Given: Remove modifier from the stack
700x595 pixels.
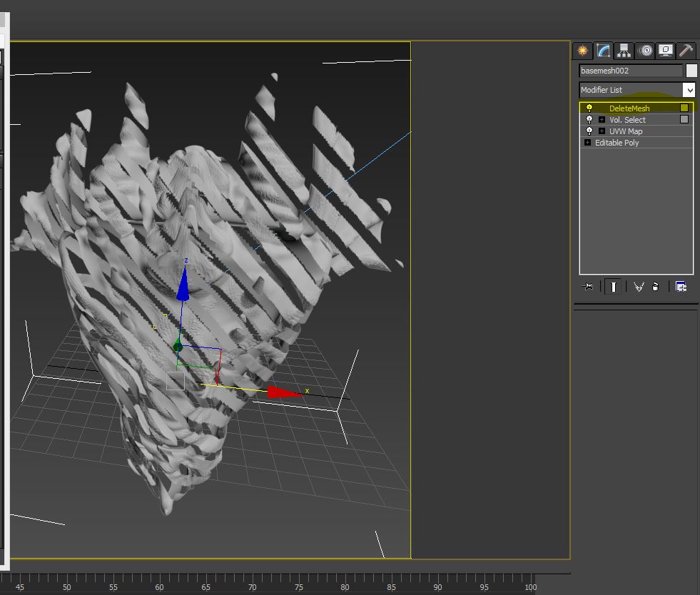Looking at the screenshot, I should pyautogui.click(x=655, y=286).
